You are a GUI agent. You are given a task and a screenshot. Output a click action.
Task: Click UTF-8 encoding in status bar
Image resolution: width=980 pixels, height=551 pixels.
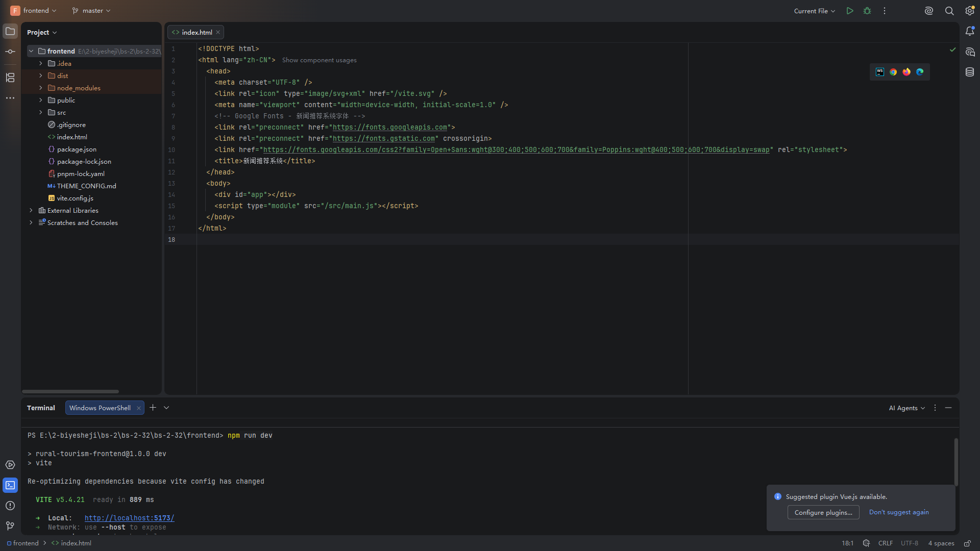tap(910, 543)
